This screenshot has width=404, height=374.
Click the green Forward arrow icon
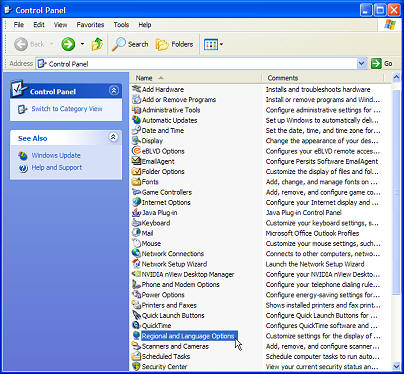click(68, 44)
